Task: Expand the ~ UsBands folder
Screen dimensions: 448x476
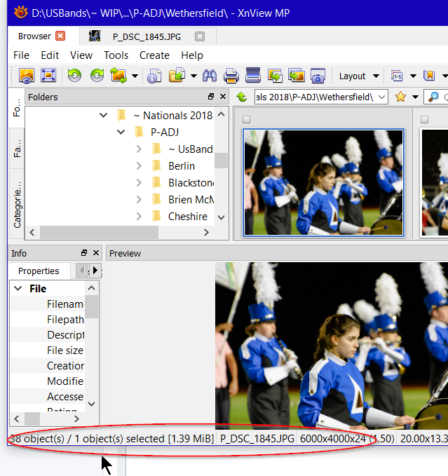Action: (139, 149)
